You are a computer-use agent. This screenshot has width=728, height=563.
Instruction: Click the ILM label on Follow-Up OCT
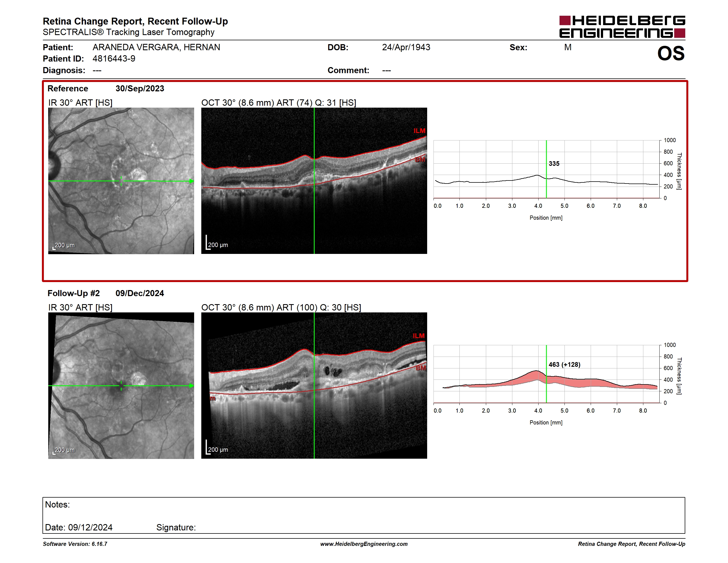(x=419, y=336)
